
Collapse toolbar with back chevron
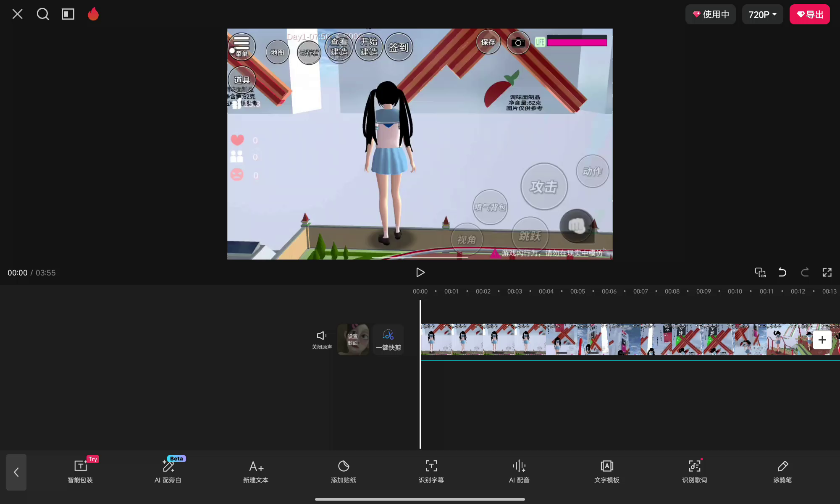(16, 472)
